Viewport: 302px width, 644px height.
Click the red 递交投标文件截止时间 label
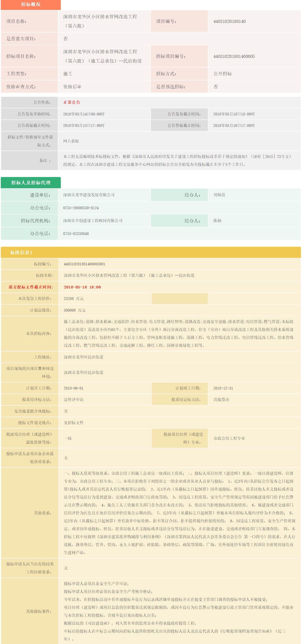tap(31, 287)
